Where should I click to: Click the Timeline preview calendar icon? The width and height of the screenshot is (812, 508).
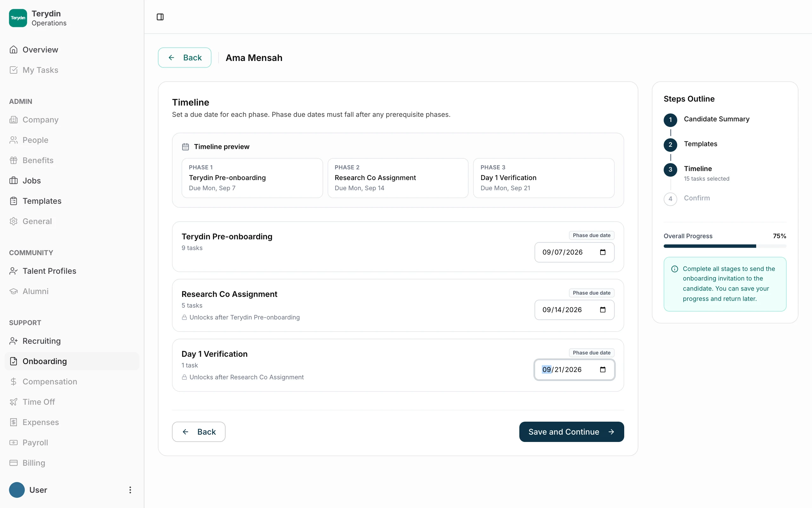tap(186, 147)
